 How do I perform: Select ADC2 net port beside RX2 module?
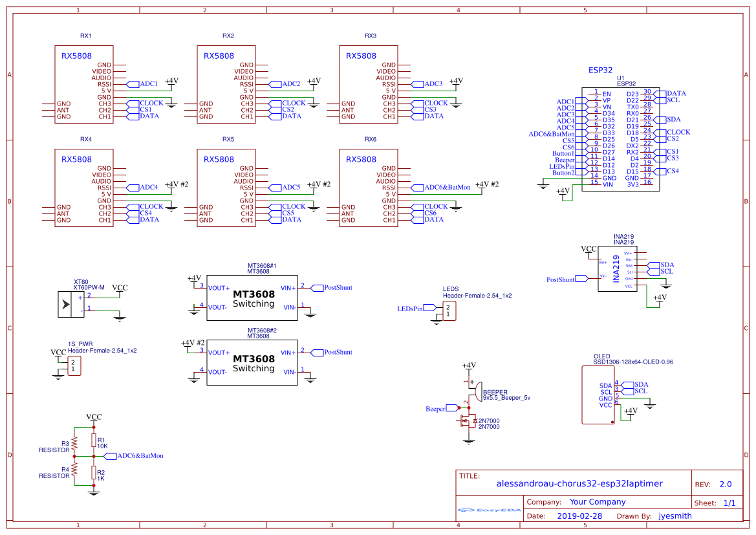click(285, 84)
